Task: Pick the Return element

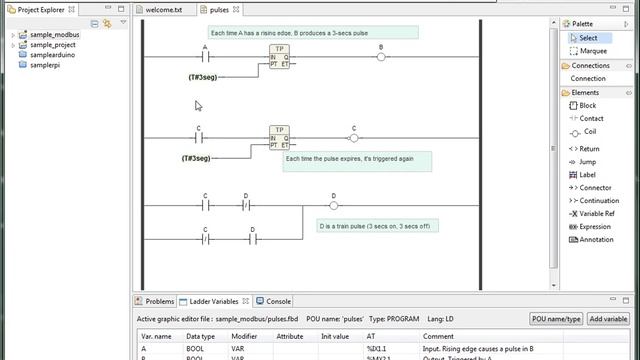Action: click(584, 149)
